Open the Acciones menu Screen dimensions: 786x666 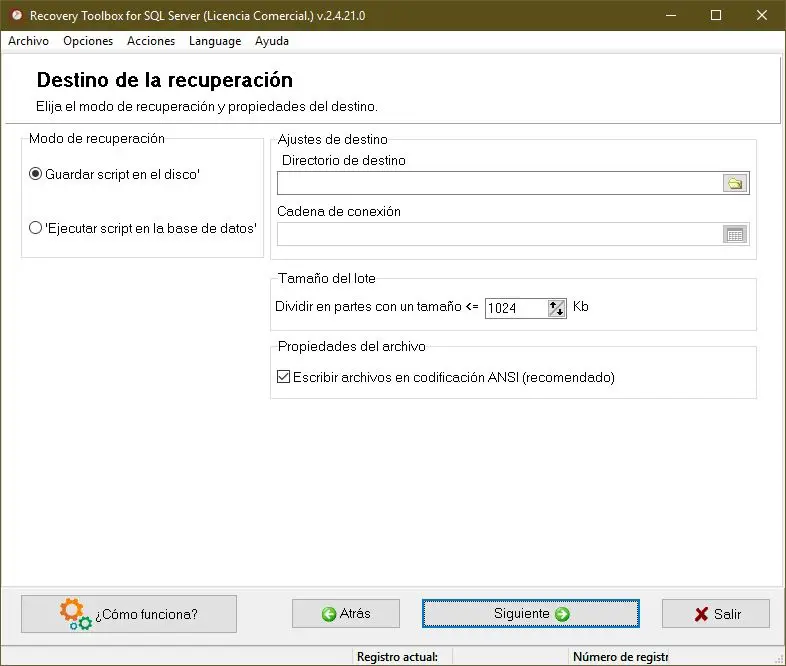(x=151, y=41)
